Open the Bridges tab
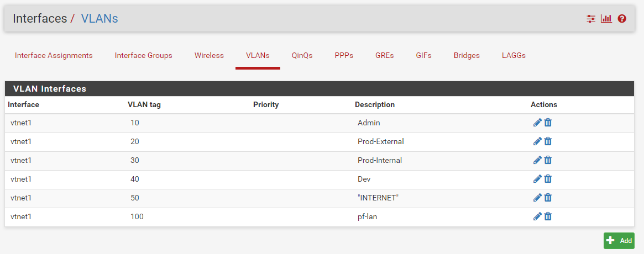This screenshot has width=644, height=254. click(x=467, y=55)
